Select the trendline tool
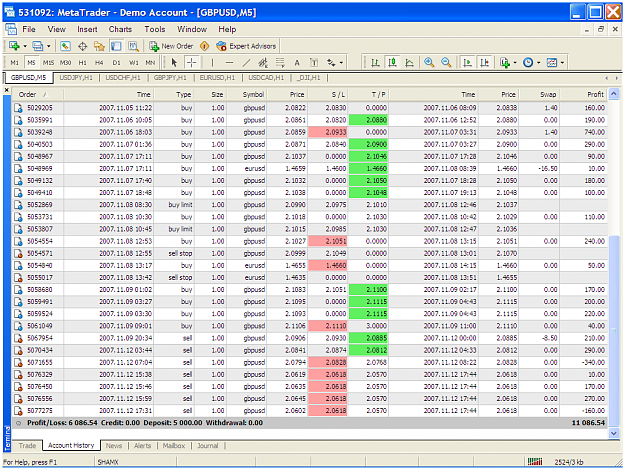The image size is (625, 470). (246, 63)
